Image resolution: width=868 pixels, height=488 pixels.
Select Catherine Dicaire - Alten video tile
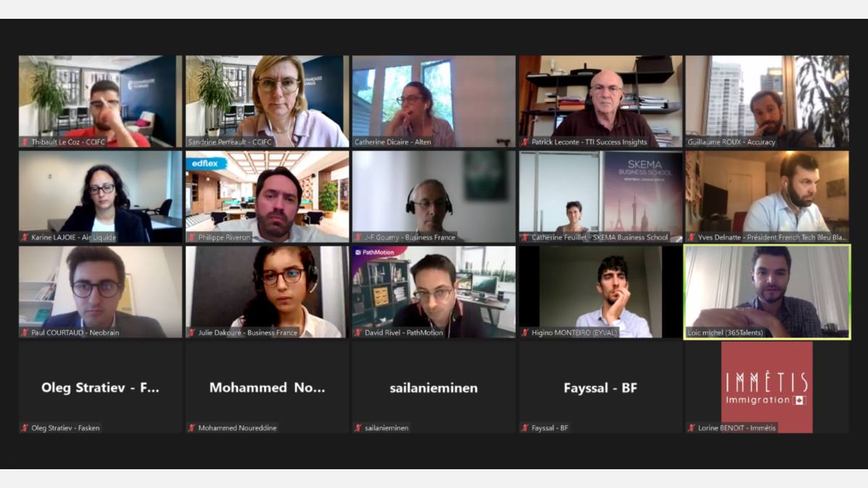click(434, 101)
